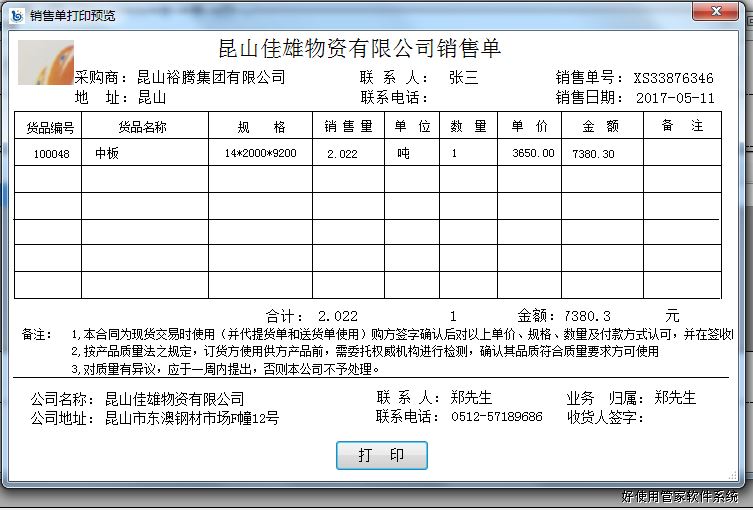Click the 好使用管家软件系统 label
753x510 pixels.
pos(680,496)
